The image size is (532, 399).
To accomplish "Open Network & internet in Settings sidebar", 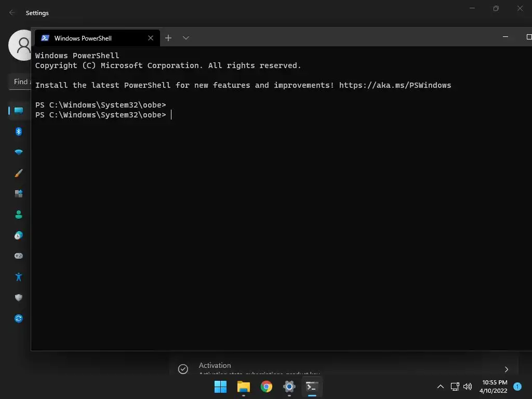I will (x=19, y=152).
